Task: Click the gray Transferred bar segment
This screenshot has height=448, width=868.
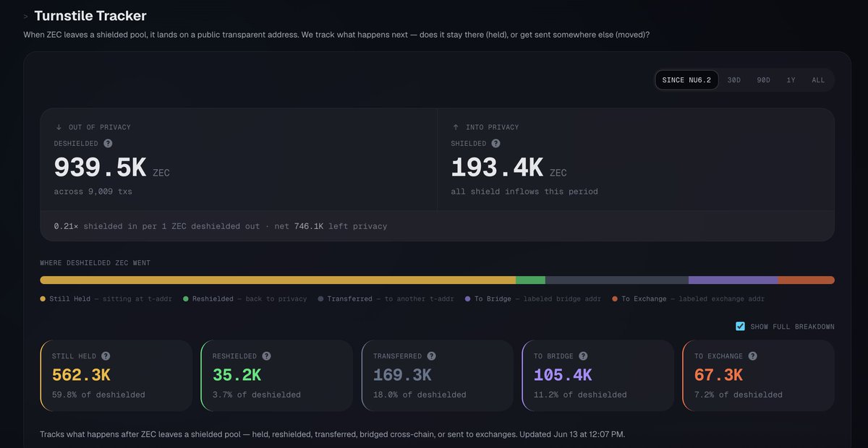Action: [x=617, y=280]
